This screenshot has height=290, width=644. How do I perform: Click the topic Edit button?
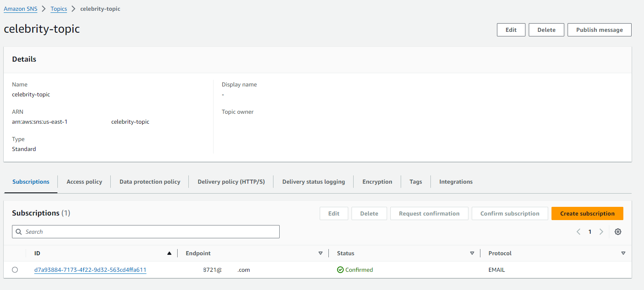pos(511,30)
